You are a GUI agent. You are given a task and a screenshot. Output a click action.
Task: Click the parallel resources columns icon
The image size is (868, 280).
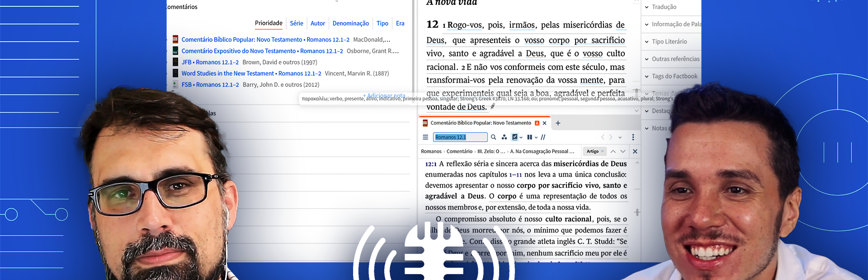click(529, 137)
